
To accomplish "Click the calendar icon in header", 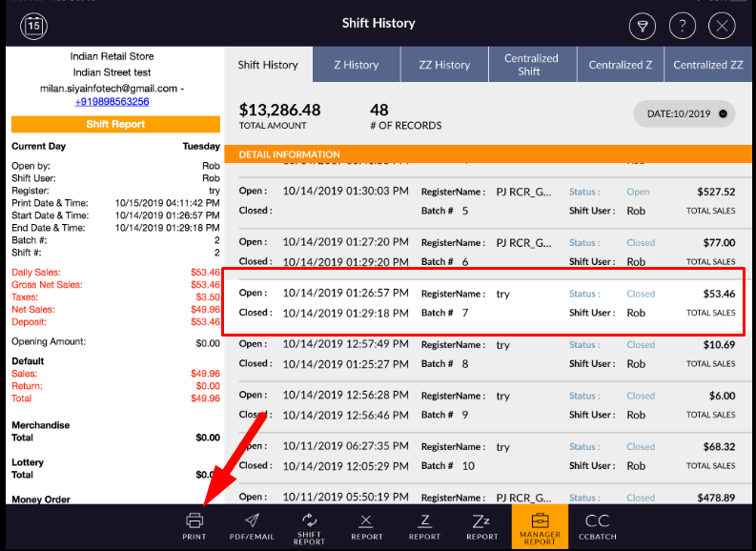I will point(33,26).
